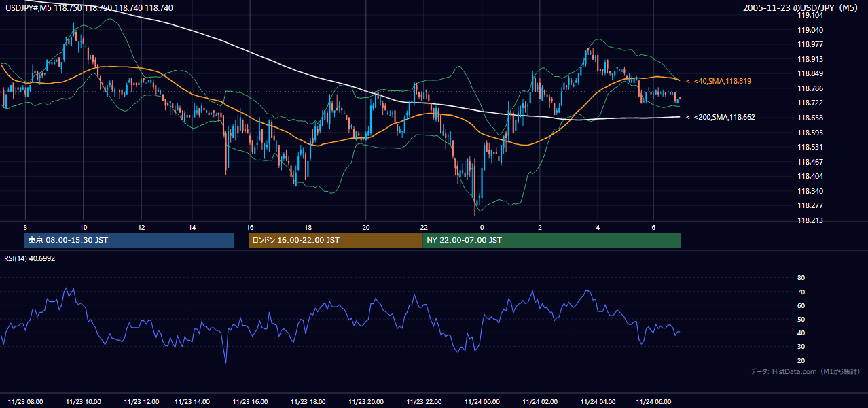Screen dimensions: 868x408
Task: Click time label 11/24 04:00
Action: [598, 402]
